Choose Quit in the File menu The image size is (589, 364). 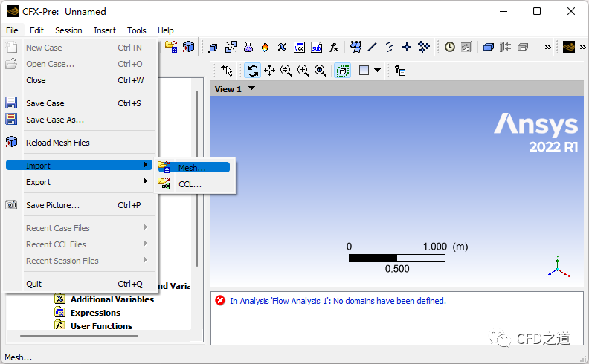(x=80, y=284)
